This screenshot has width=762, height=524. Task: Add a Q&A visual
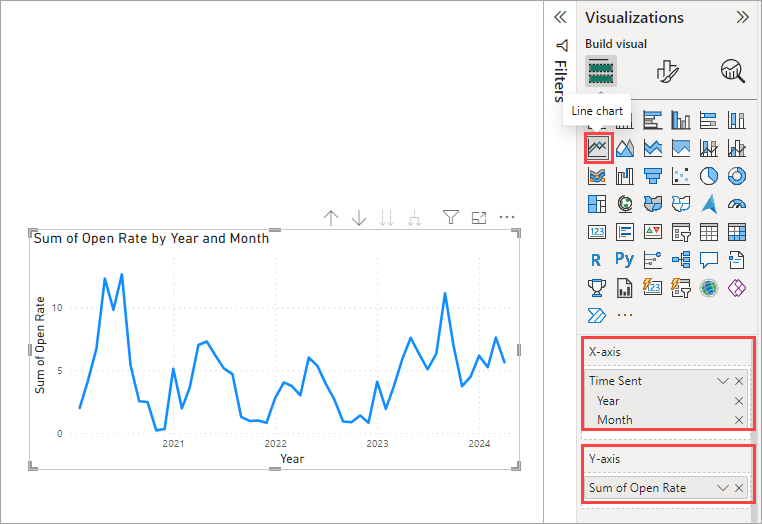pos(709,260)
